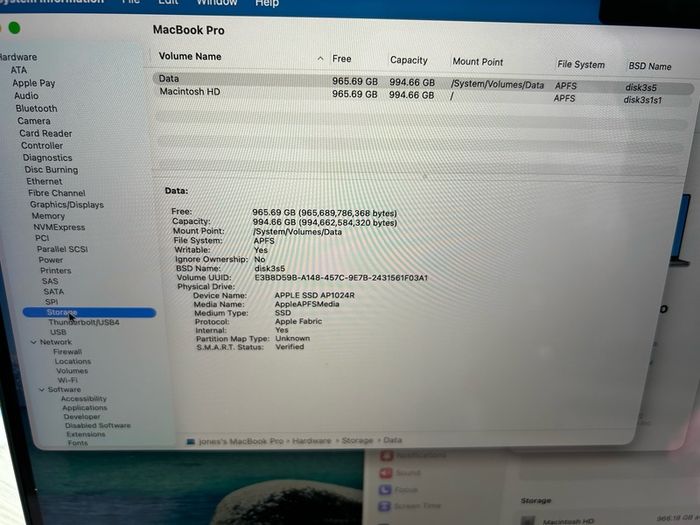Select Parallel SCSI in the sidebar
700x525 pixels.
(62, 249)
